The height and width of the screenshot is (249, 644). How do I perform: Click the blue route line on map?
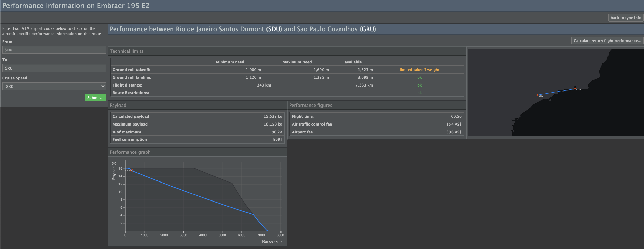coord(556,92)
